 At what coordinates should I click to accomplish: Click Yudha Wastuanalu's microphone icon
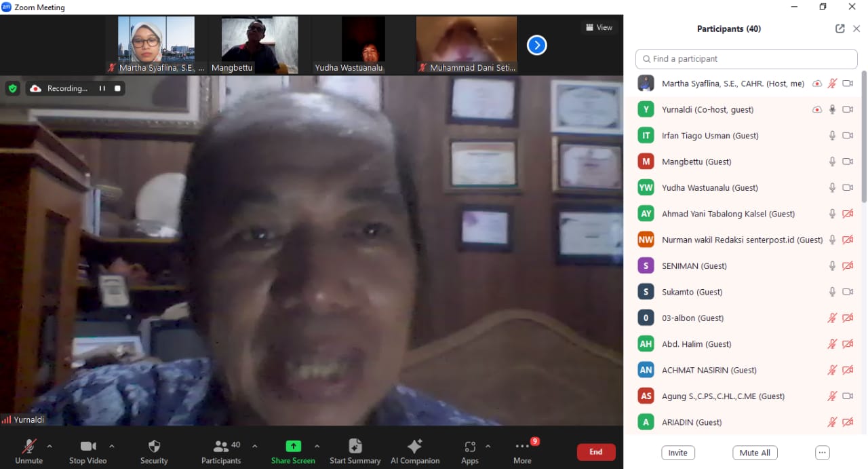832,187
